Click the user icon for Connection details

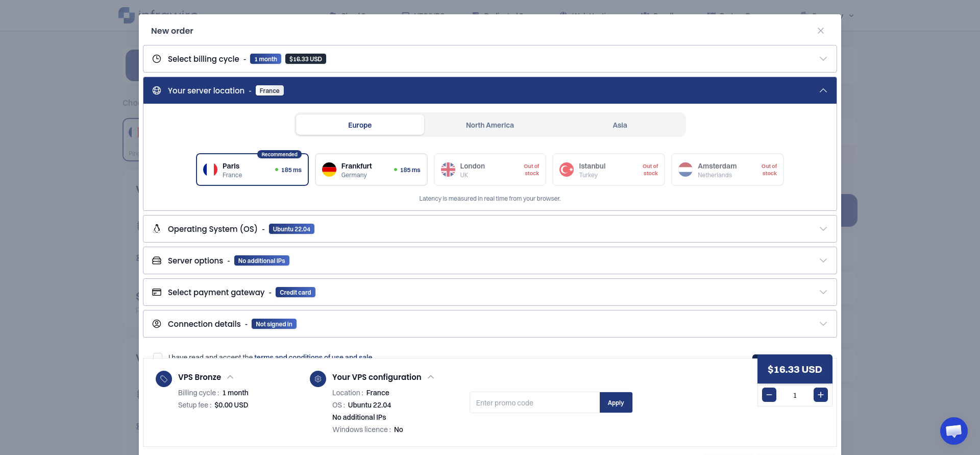click(x=157, y=324)
